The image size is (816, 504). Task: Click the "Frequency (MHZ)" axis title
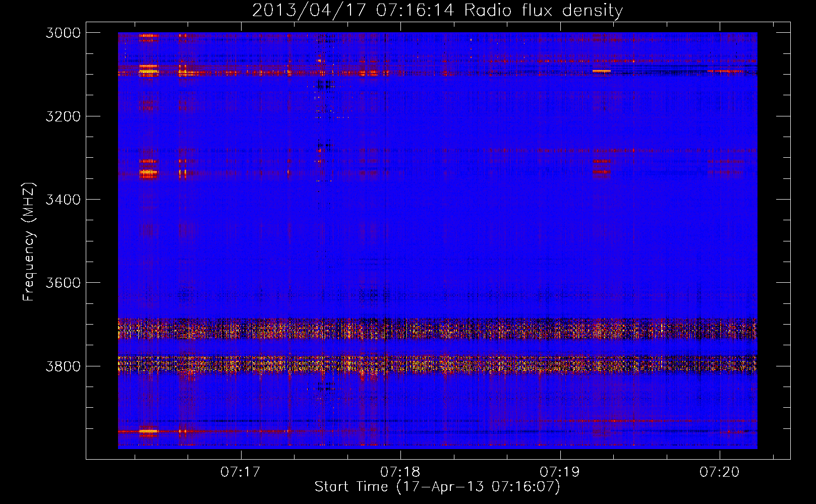click(x=29, y=242)
